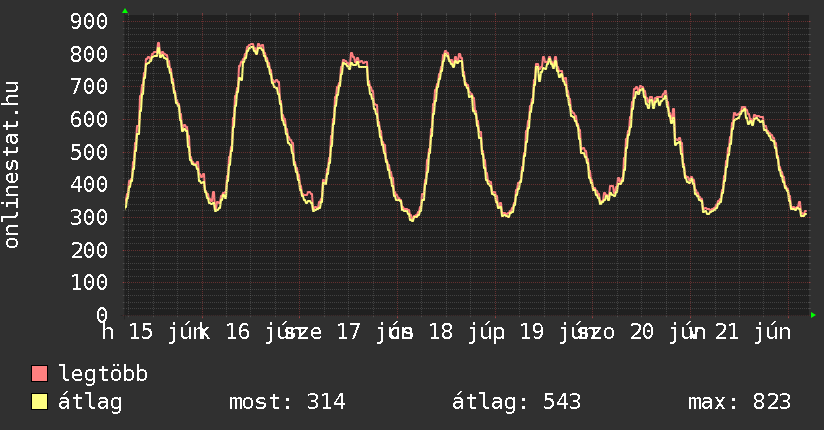Select the 'átlag: 543' statistic
824x430 pixels.
click(x=517, y=402)
